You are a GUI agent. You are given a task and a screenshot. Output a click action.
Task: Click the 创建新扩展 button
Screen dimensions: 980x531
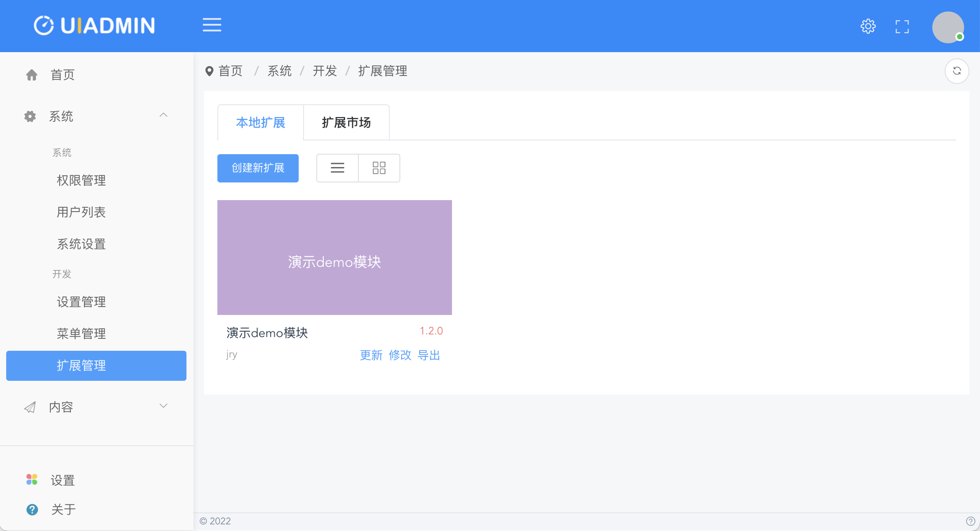pos(258,168)
